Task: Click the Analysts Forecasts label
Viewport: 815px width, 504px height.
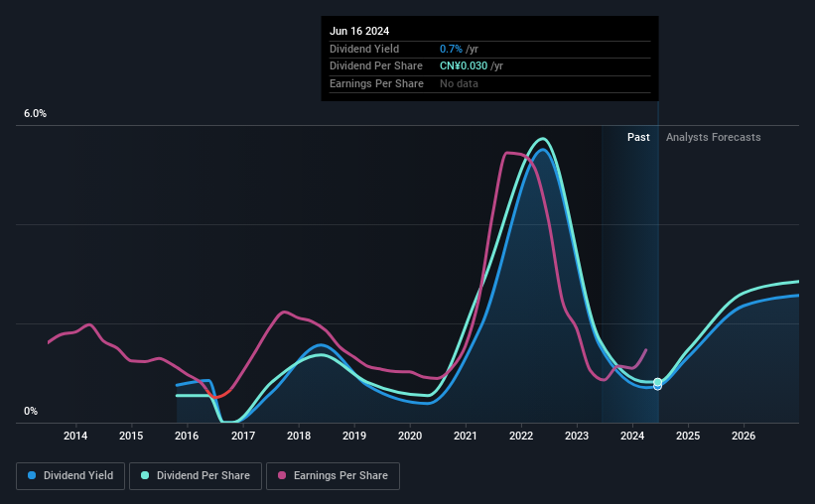Action: click(x=713, y=137)
